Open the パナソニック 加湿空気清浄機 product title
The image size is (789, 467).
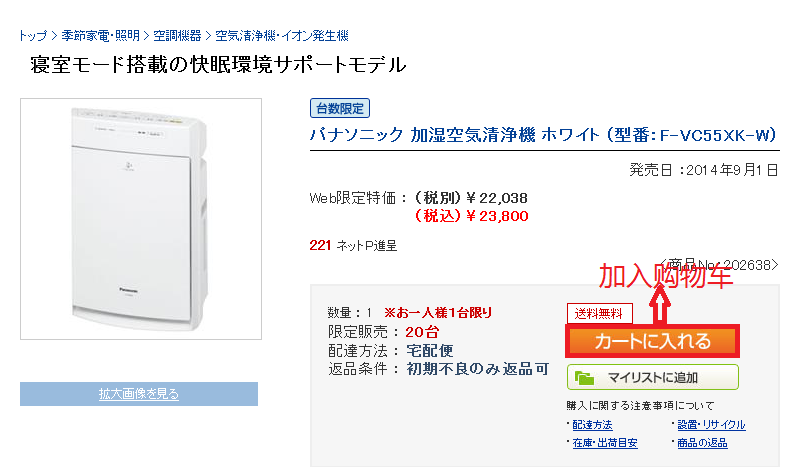click(544, 134)
